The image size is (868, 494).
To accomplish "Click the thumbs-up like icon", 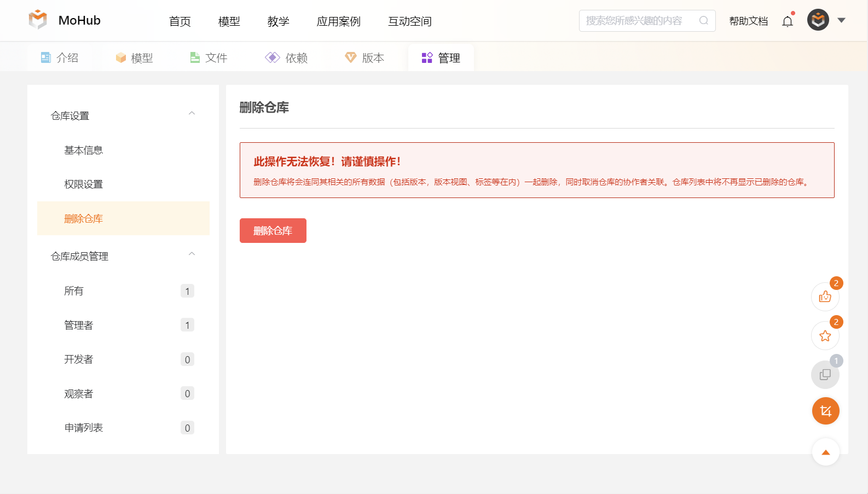I will [x=825, y=297].
